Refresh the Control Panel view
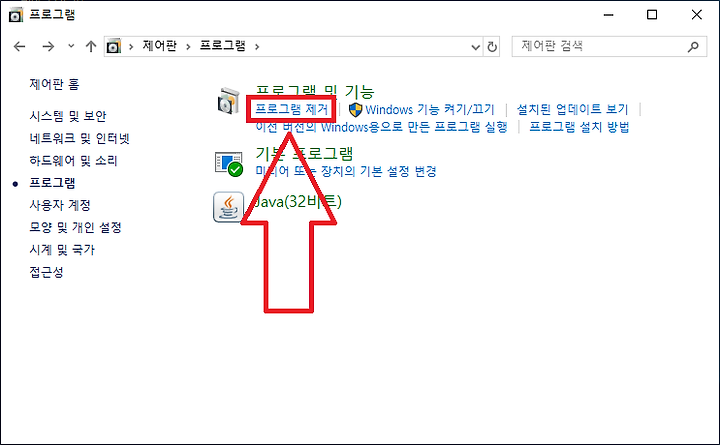 pyautogui.click(x=492, y=47)
